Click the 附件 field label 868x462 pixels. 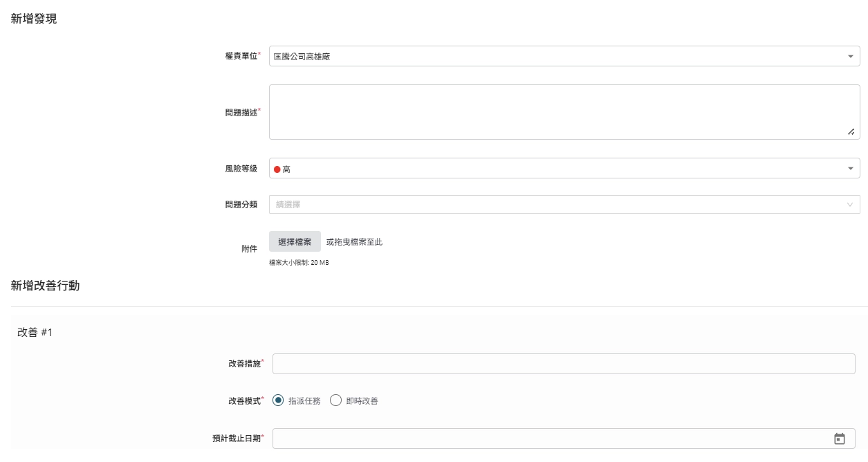pos(249,248)
